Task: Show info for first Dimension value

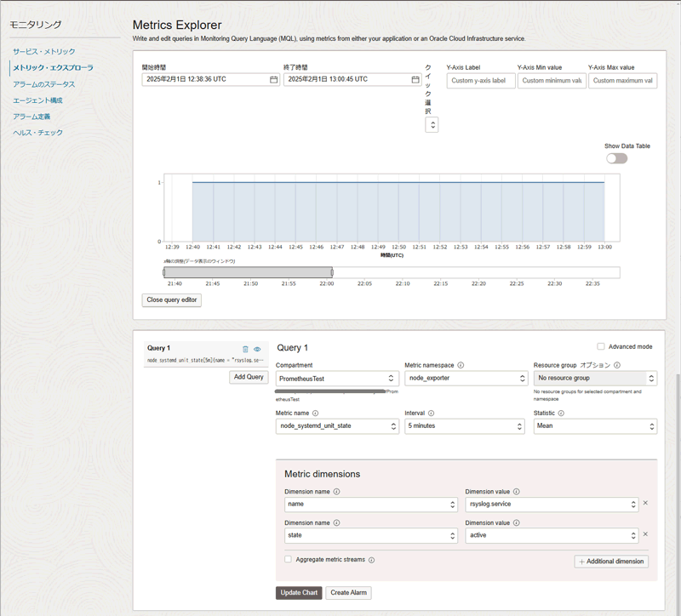Action: [x=517, y=492]
